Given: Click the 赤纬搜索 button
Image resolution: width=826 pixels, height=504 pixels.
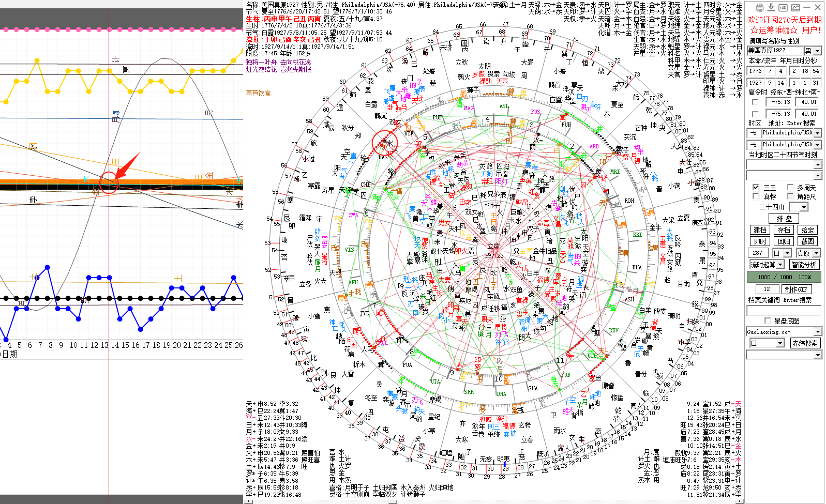Looking at the screenshot, I should 805,343.
